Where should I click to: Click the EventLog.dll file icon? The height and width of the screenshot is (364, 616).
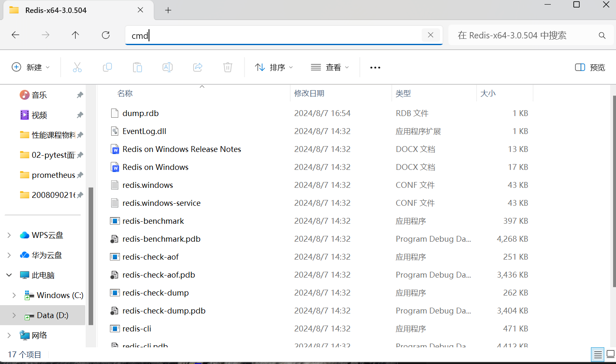[115, 131]
